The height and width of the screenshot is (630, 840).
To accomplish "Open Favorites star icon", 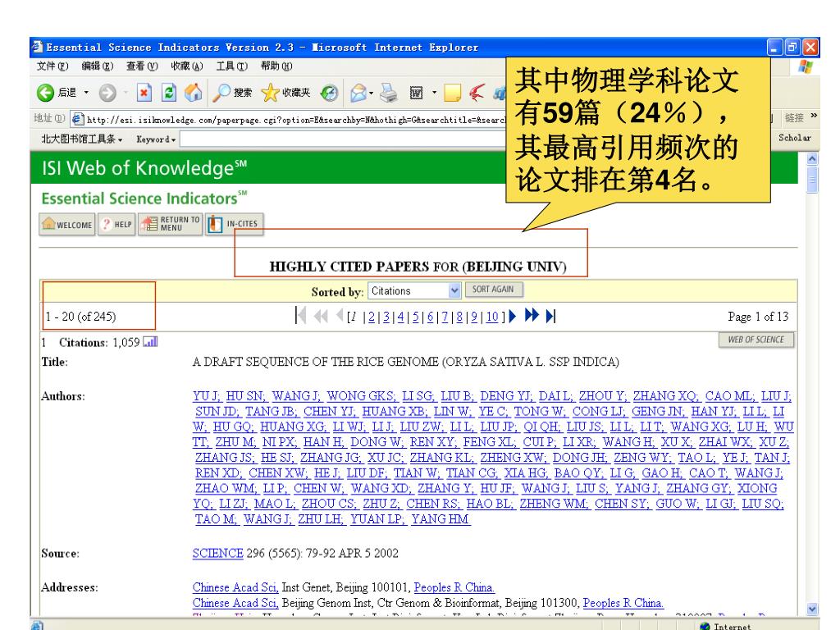I will coord(270,93).
